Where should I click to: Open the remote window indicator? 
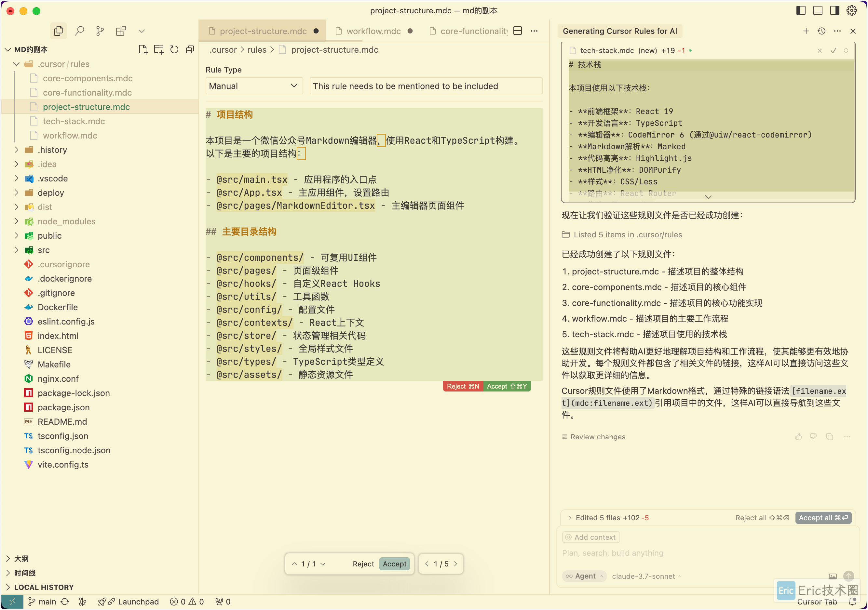[12, 602]
